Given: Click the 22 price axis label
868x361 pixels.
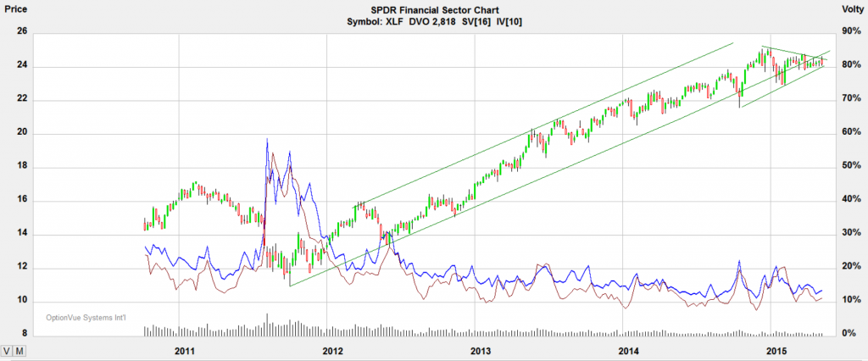Looking at the screenshot, I should [x=21, y=100].
